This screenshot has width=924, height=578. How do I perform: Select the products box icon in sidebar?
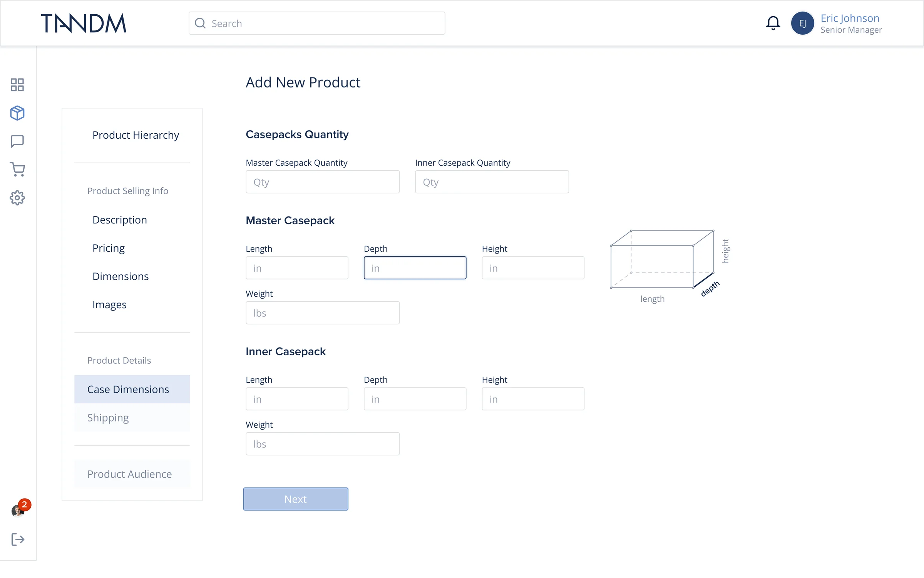pyautogui.click(x=17, y=113)
